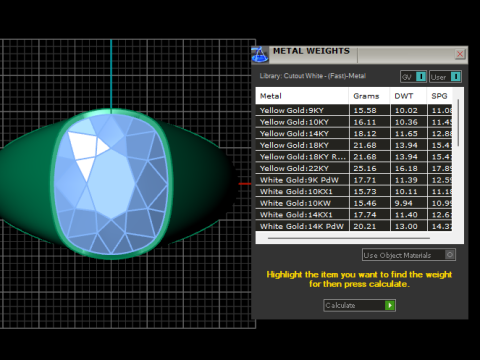Click the 9.94 DWT value

click(404, 203)
